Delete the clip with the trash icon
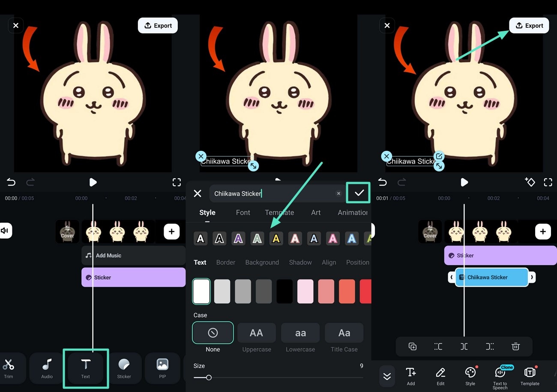Screen dimensions: 557x392 pos(515,347)
